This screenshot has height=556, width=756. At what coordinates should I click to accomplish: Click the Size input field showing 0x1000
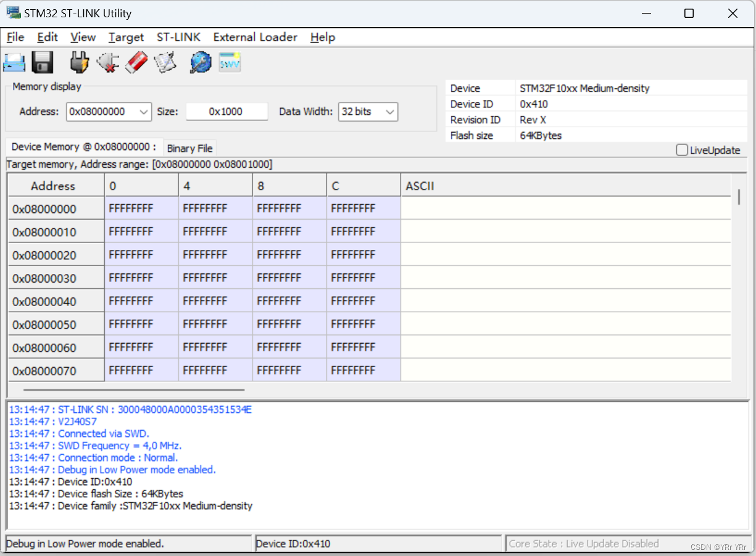pyautogui.click(x=226, y=112)
